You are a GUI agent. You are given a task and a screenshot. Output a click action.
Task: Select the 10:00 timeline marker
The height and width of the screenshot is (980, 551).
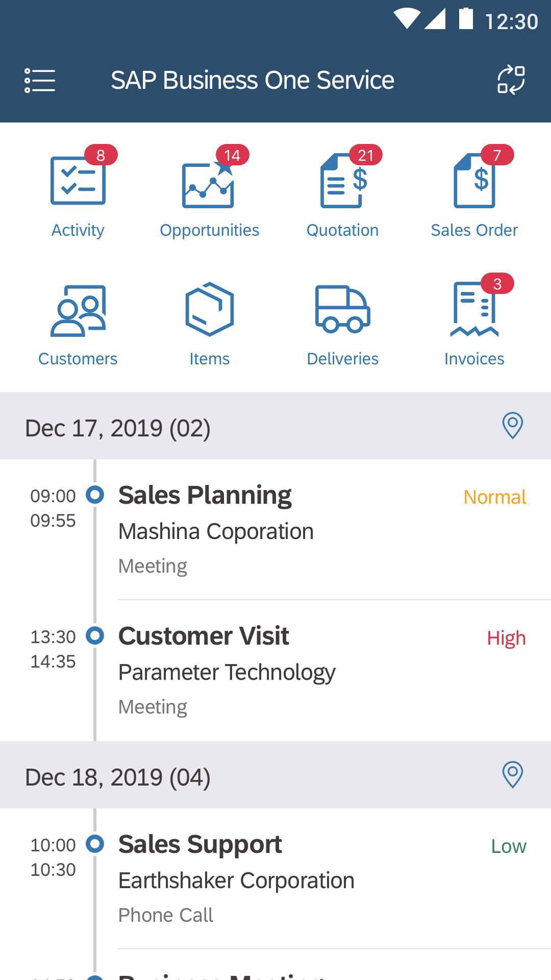pos(95,844)
